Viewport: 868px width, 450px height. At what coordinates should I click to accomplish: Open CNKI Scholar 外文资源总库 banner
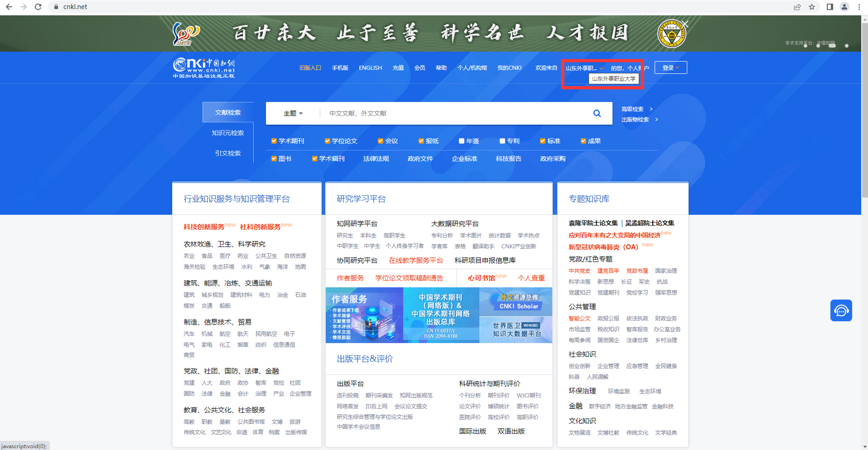[x=516, y=302]
